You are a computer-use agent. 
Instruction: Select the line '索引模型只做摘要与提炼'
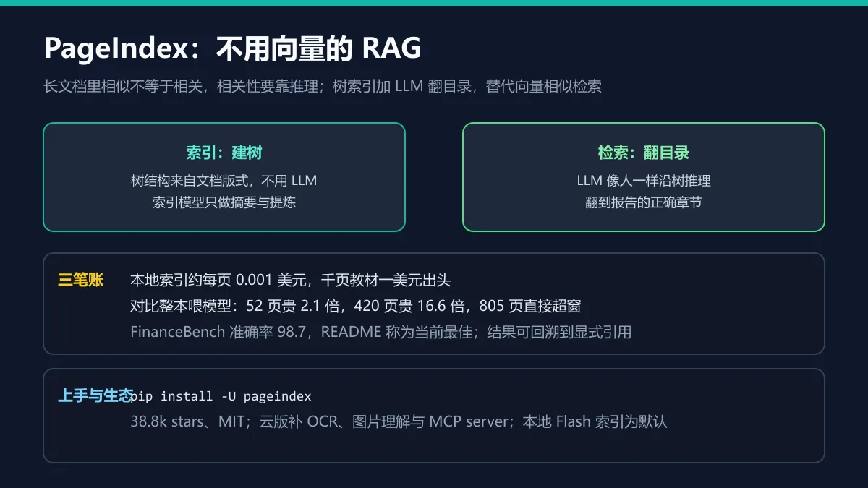pos(224,202)
